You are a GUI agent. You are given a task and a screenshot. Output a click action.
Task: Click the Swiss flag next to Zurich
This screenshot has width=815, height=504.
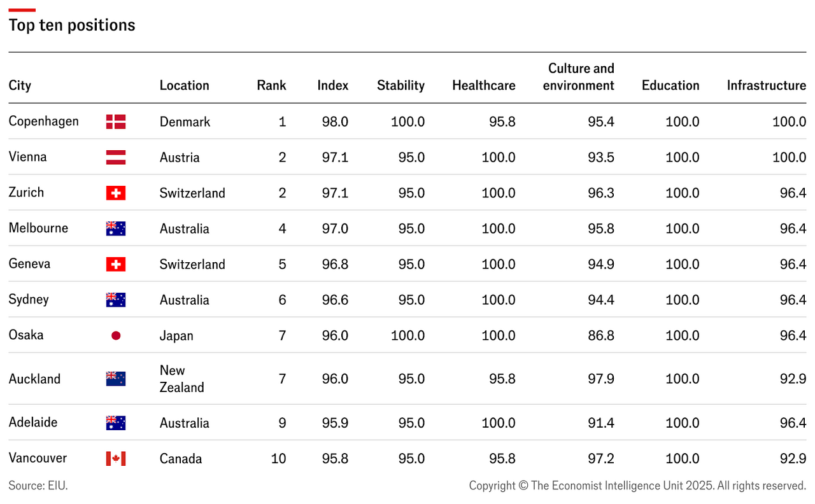pos(116,193)
